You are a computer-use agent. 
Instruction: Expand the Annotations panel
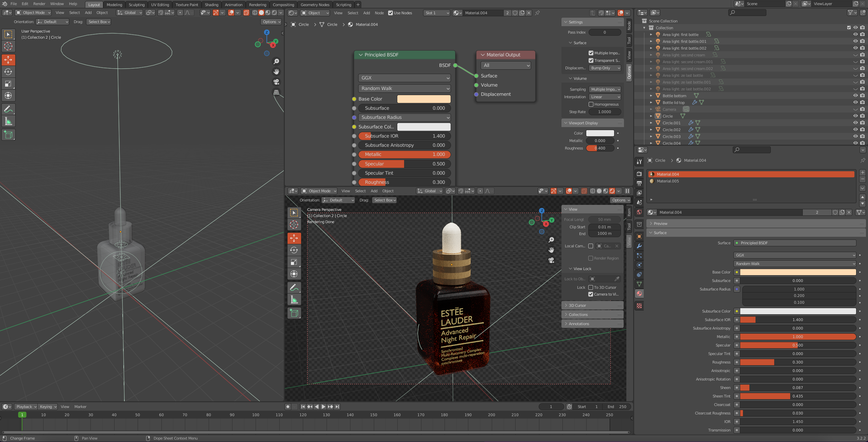pos(592,324)
